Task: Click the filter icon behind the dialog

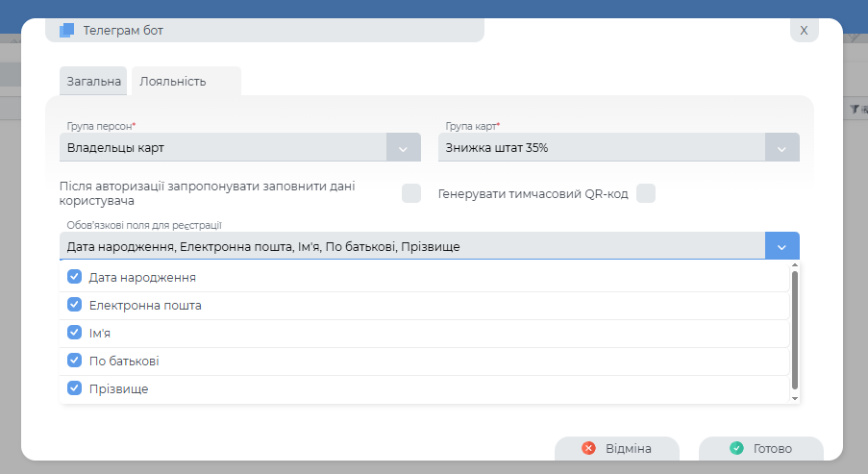Action: (x=854, y=110)
